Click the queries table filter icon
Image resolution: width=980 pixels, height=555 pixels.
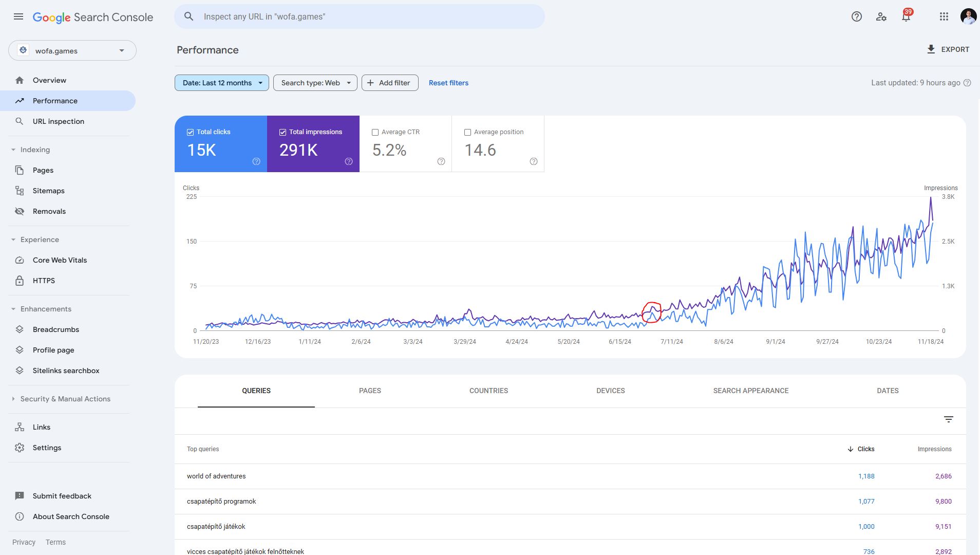[x=949, y=419]
